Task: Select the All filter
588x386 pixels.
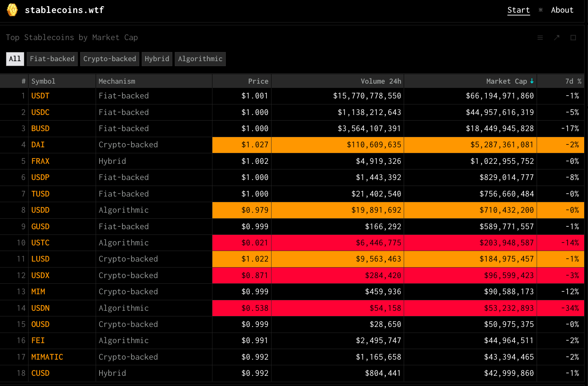Action: (x=15, y=59)
